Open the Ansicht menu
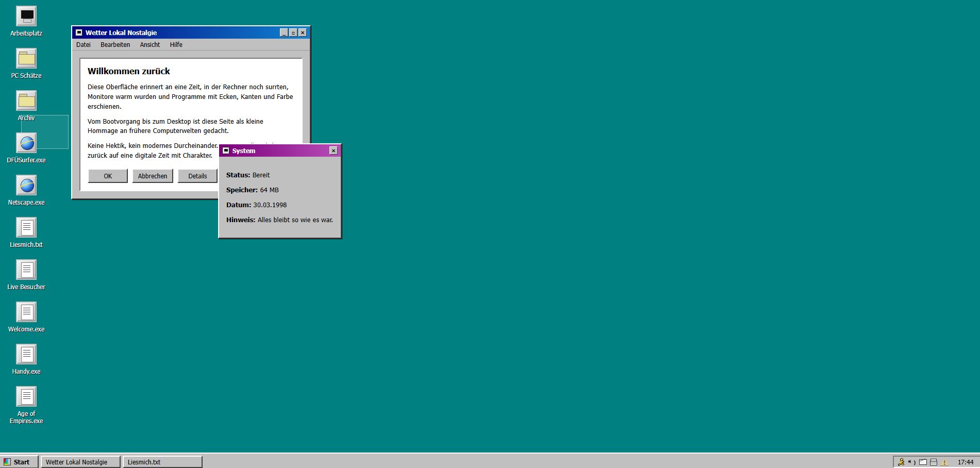The width and height of the screenshot is (980, 468). coord(150,45)
